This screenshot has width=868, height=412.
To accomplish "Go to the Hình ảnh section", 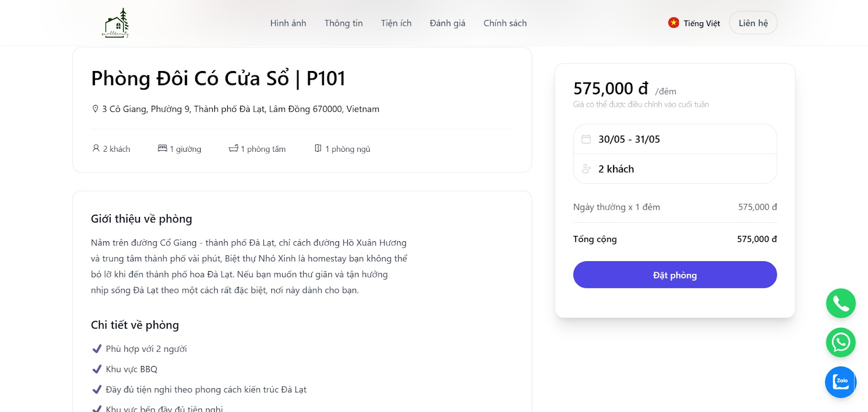I will (288, 23).
